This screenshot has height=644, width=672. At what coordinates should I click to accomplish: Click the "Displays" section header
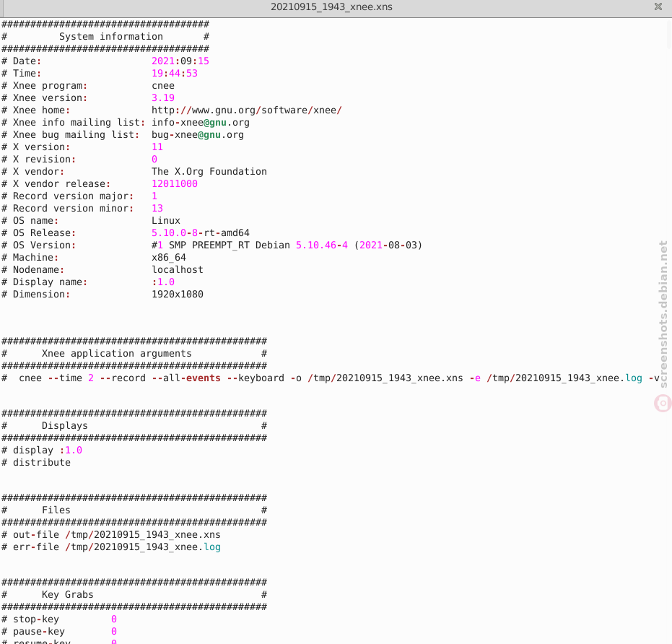coord(65,426)
